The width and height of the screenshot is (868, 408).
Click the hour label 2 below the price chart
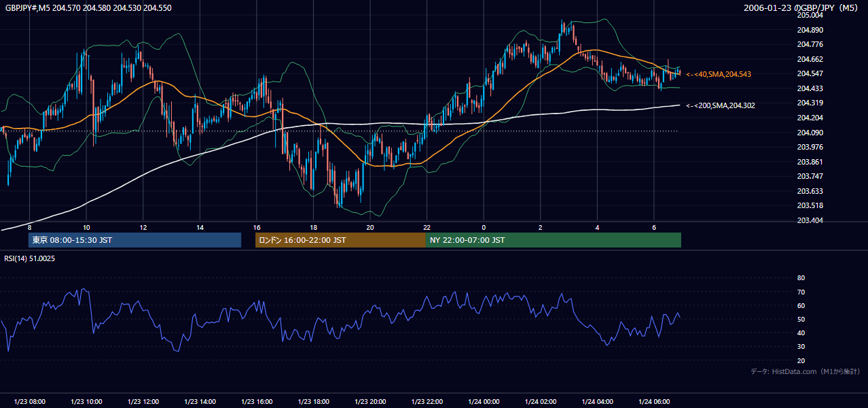541,227
